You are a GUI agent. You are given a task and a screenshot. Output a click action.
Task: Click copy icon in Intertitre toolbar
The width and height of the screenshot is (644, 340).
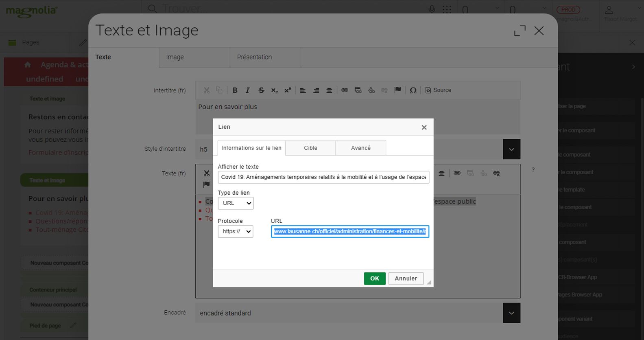[219, 90]
